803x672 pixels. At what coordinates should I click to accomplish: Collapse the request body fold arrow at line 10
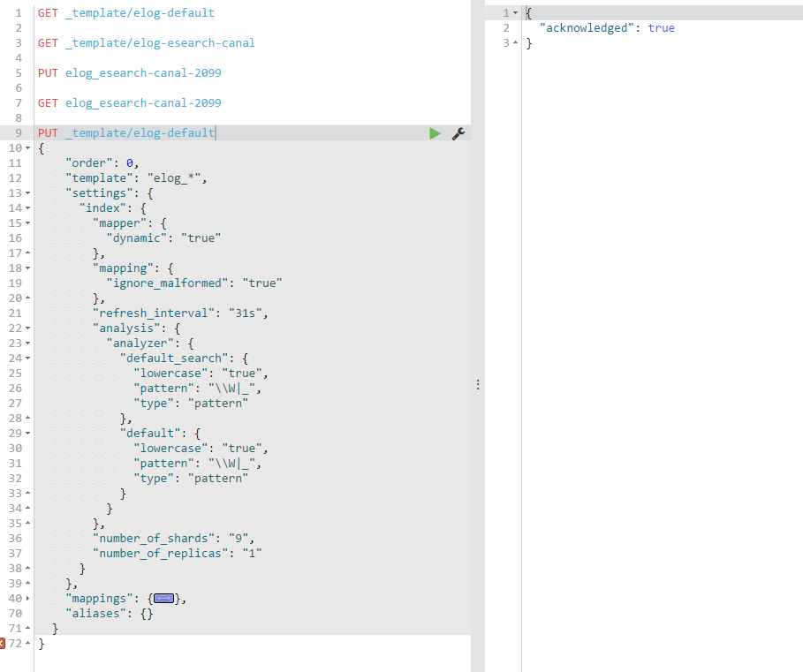(27, 147)
